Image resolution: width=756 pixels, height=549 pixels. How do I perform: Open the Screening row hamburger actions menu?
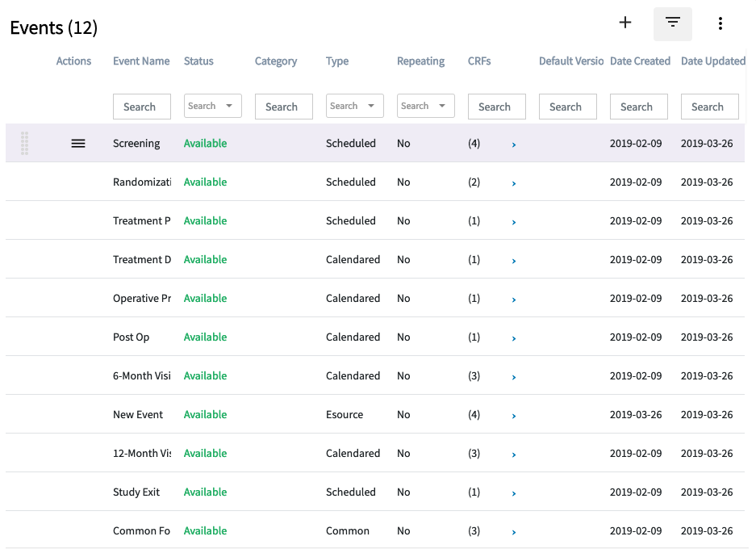(78, 144)
